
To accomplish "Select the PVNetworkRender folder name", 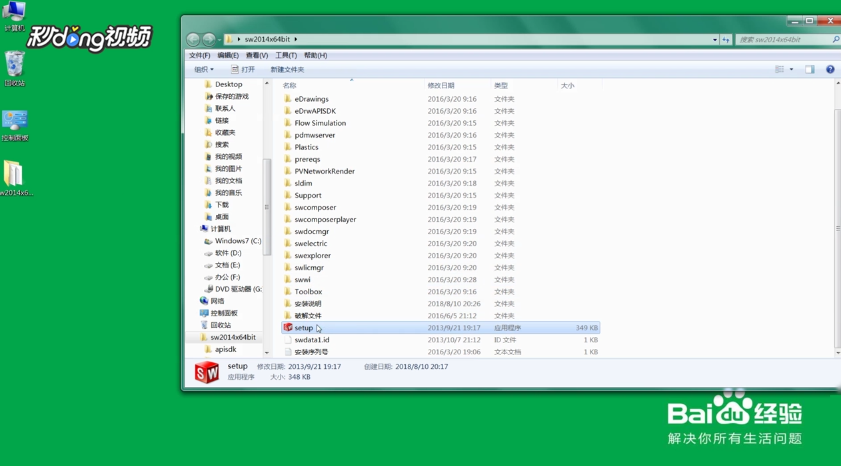I will [x=324, y=171].
